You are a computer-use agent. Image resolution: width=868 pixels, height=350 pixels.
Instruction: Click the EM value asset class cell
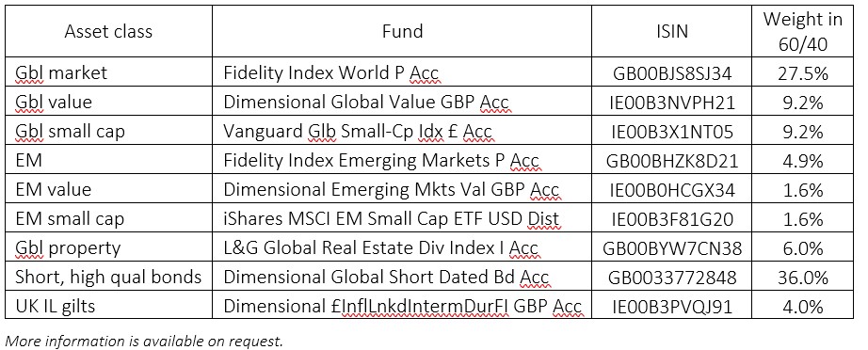click(x=108, y=189)
